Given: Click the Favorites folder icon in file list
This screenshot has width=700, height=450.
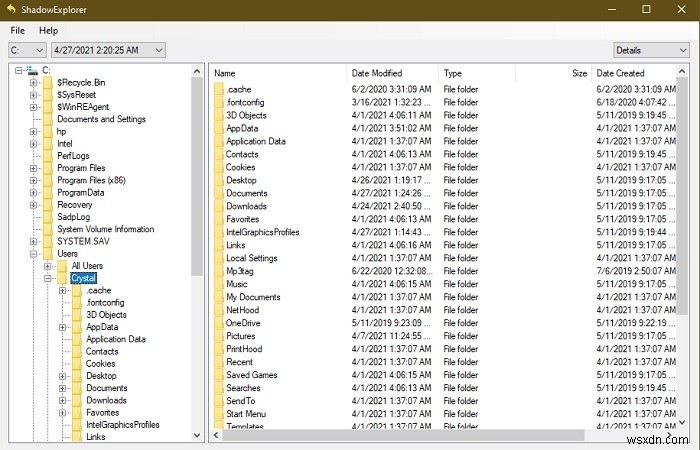Looking at the screenshot, I should click(x=218, y=219).
